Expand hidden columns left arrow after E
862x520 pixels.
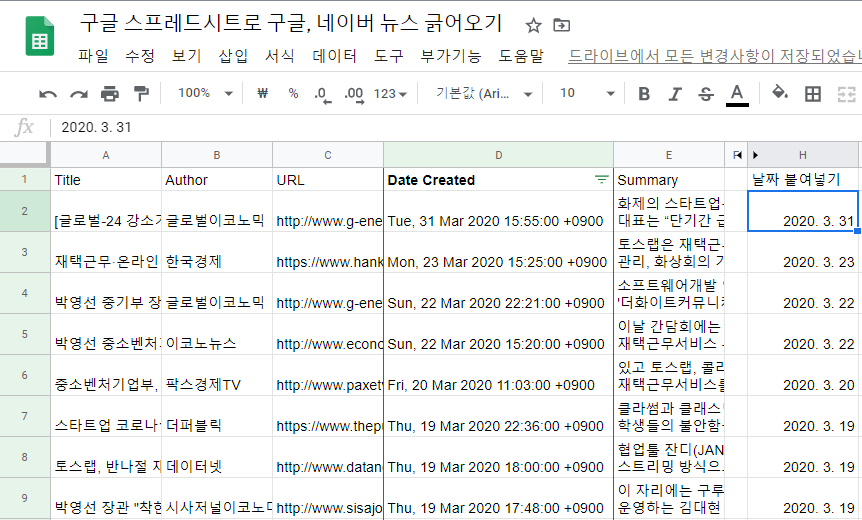(x=737, y=156)
